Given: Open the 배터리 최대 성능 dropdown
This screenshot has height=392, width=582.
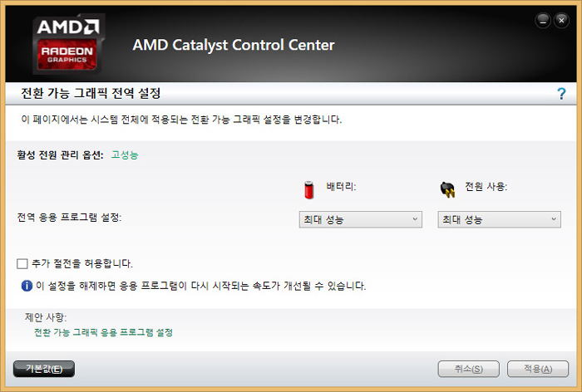Looking at the screenshot, I should (359, 219).
